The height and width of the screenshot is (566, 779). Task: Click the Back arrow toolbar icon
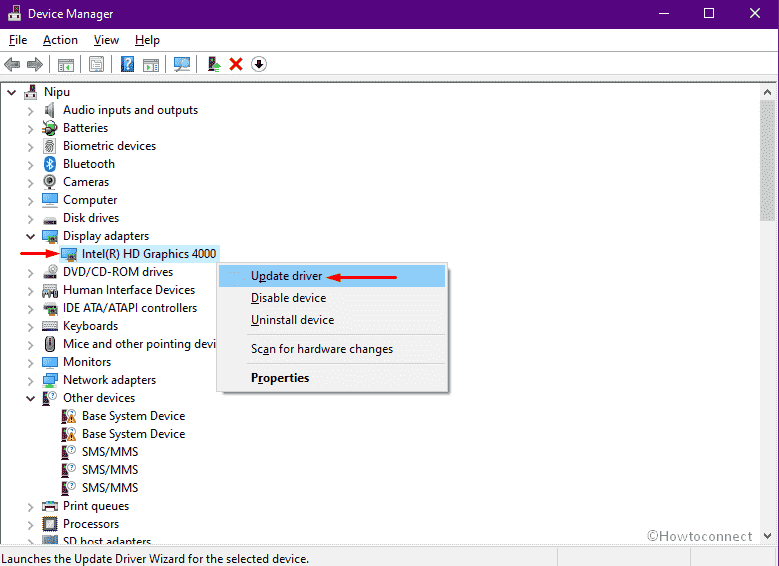point(12,64)
